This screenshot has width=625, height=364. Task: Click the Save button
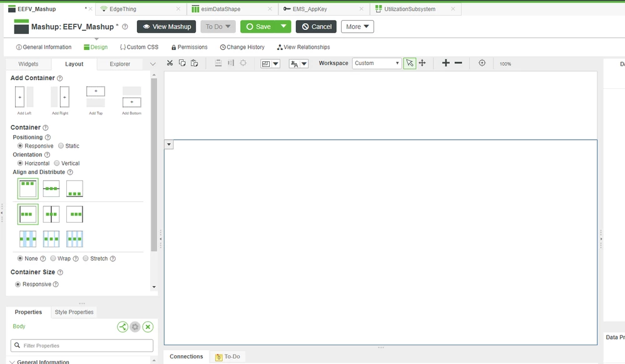258,27
